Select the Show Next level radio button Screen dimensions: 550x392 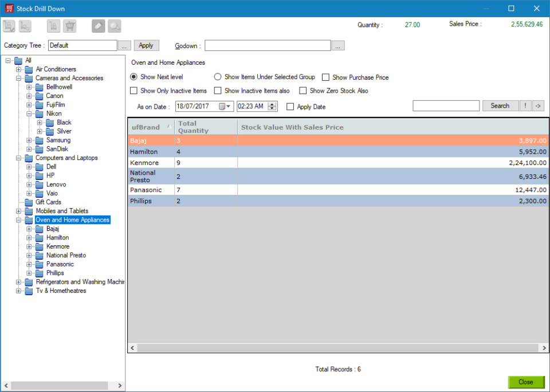point(133,76)
